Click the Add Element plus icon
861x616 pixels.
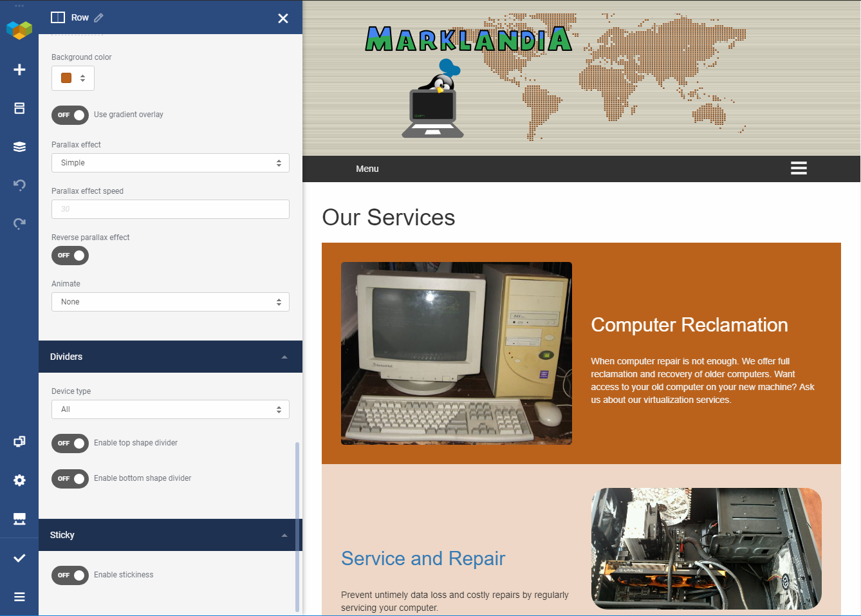tap(19, 70)
